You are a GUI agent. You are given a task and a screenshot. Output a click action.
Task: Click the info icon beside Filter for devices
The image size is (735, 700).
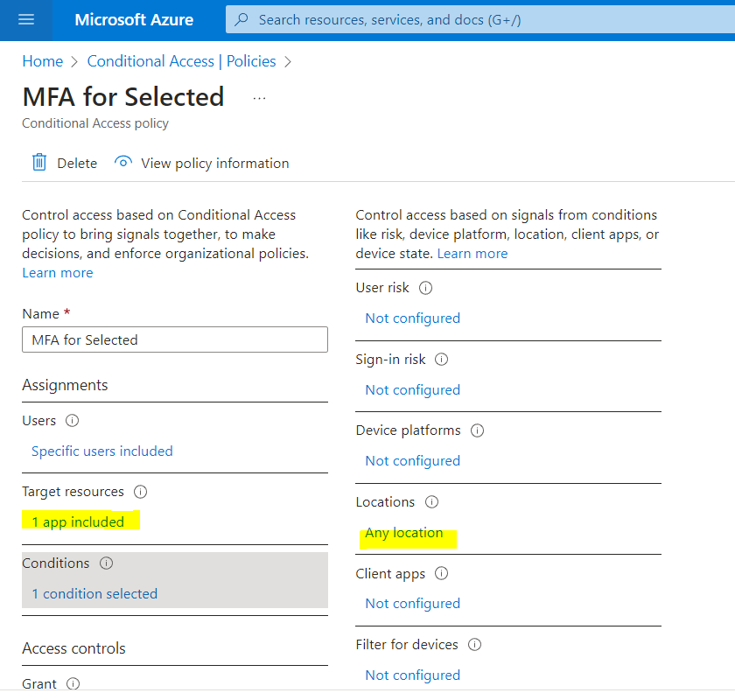click(x=475, y=645)
